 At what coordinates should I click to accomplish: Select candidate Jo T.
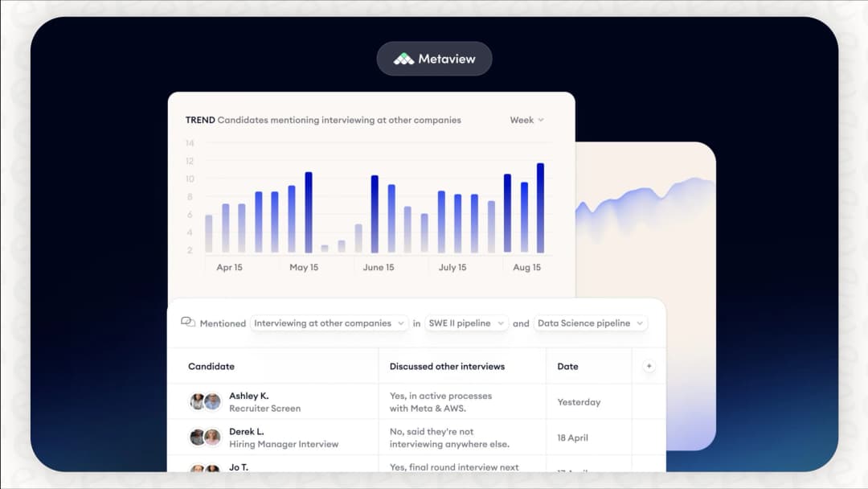pos(239,467)
